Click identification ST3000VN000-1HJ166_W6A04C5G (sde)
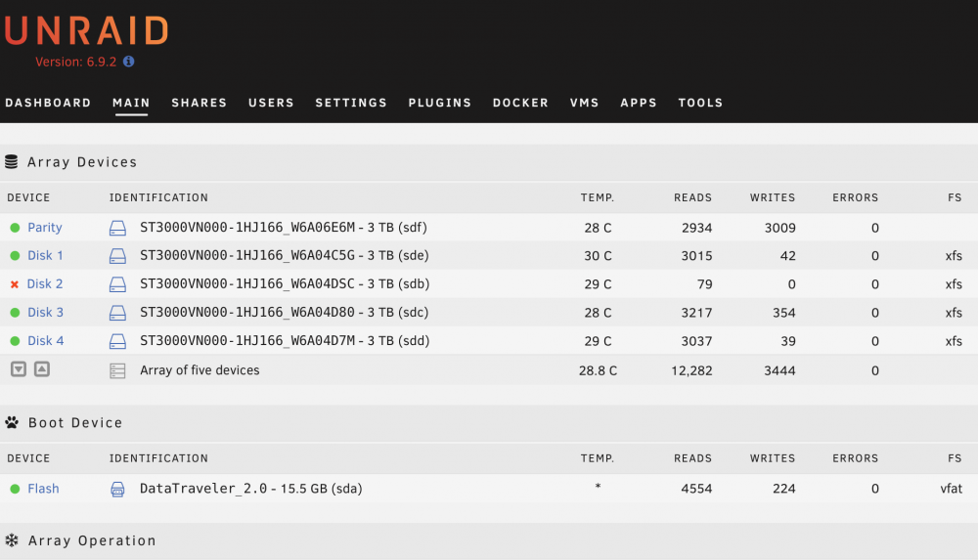The height and width of the screenshot is (560, 978). tap(284, 256)
